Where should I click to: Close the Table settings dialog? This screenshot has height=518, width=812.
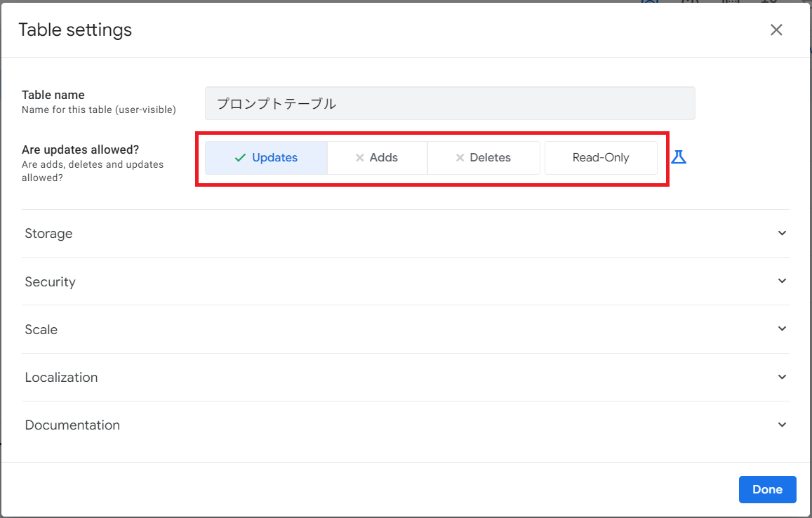[x=776, y=29]
